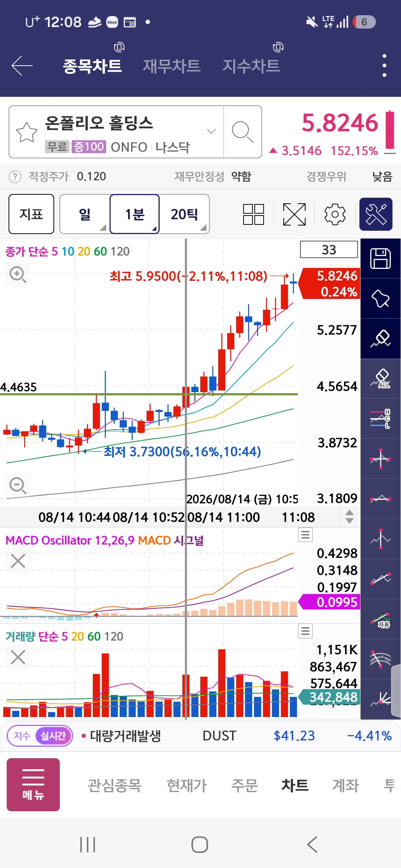Open Android recent apps button
This screenshot has width=401, height=868.
point(88,845)
